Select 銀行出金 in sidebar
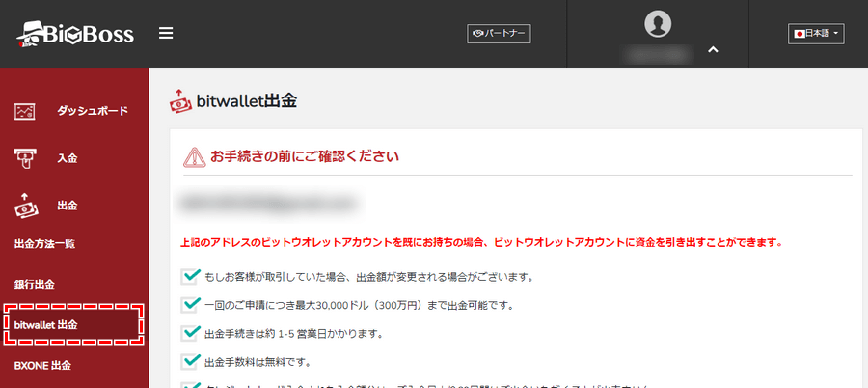The width and height of the screenshot is (868, 388). pyautogui.click(x=35, y=285)
